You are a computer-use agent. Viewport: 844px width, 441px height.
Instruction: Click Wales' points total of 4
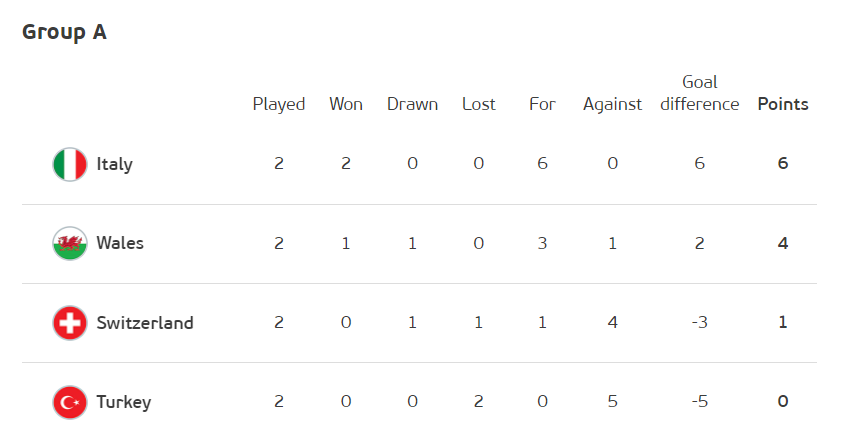click(x=783, y=243)
